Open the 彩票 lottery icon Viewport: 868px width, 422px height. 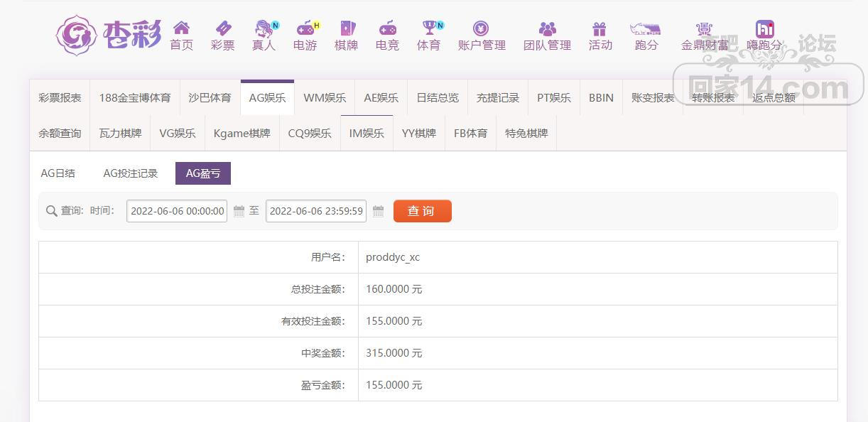click(x=222, y=28)
